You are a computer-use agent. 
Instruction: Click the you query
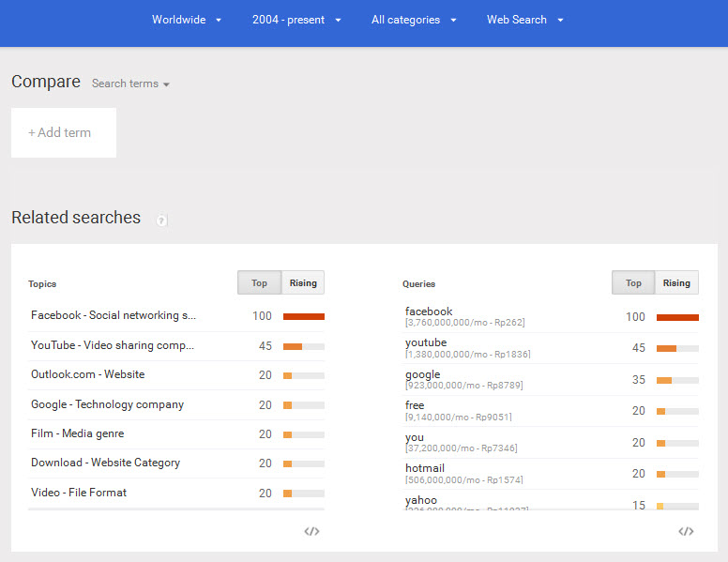pos(414,437)
